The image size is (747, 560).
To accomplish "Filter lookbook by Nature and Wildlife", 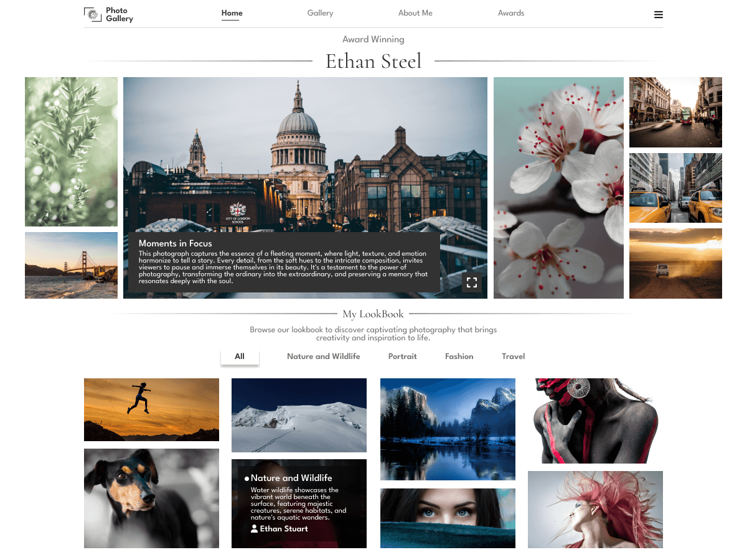I will [x=323, y=356].
